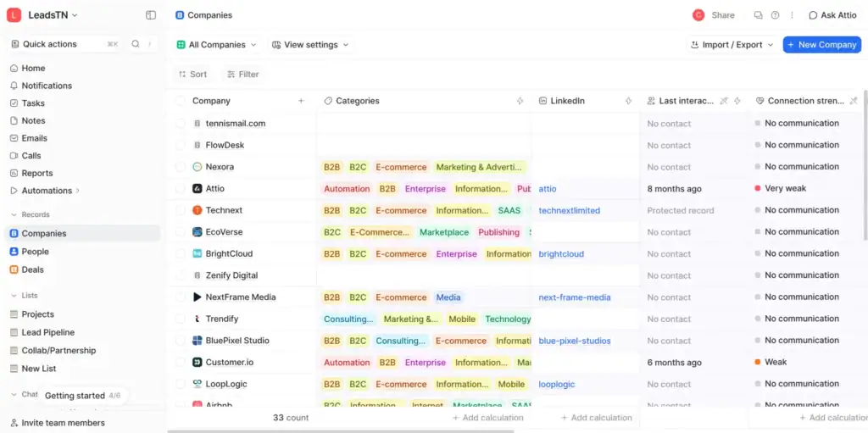Toggle the sidebar collapse icon
This screenshot has height=433, width=868.
click(x=151, y=15)
